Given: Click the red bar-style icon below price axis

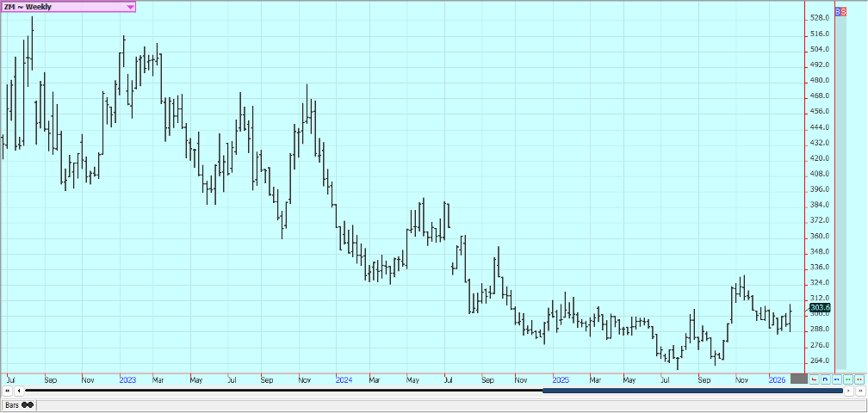Looking at the screenshot, I should pyautogui.click(x=814, y=379).
